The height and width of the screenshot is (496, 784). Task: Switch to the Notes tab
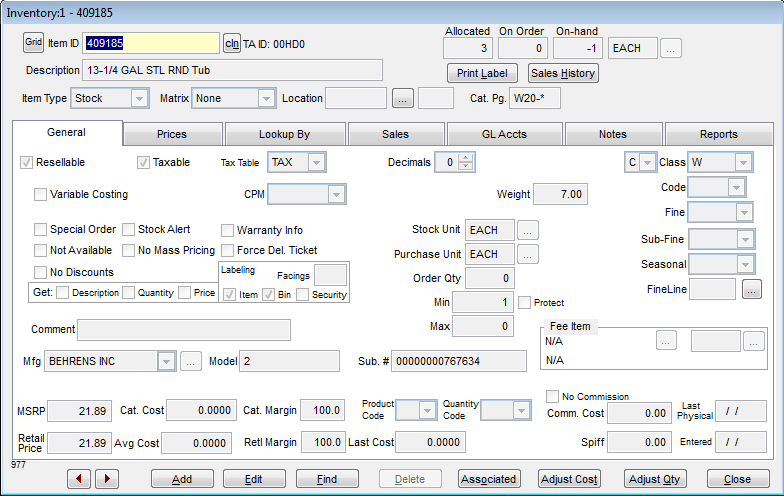click(x=613, y=134)
